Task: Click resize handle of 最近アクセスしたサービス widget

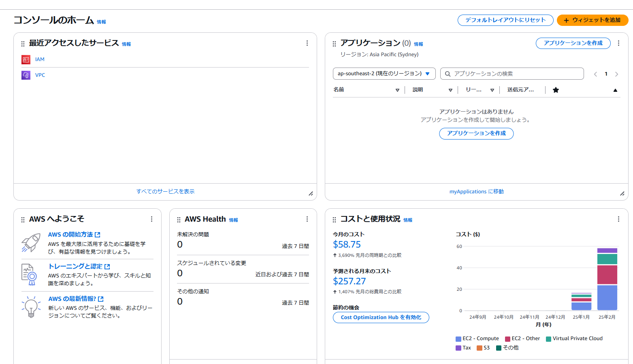Action: pos(311,194)
